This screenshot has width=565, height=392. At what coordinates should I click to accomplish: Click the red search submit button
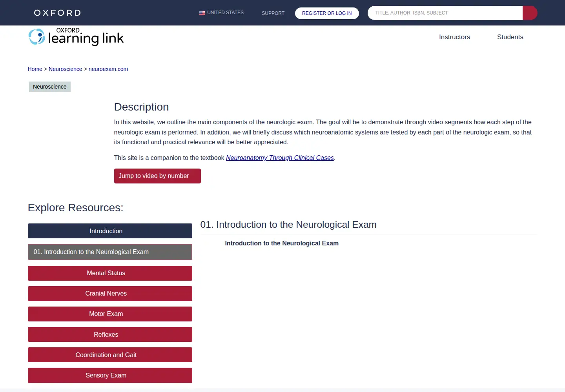pyautogui.click(x=530, y=13)
